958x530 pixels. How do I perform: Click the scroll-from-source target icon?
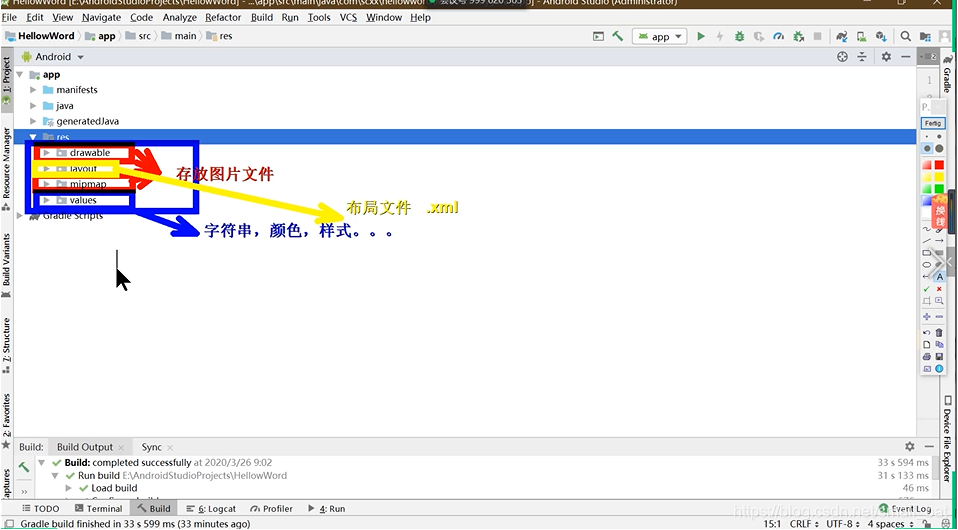pyautogui.click(x=843, y=56)
